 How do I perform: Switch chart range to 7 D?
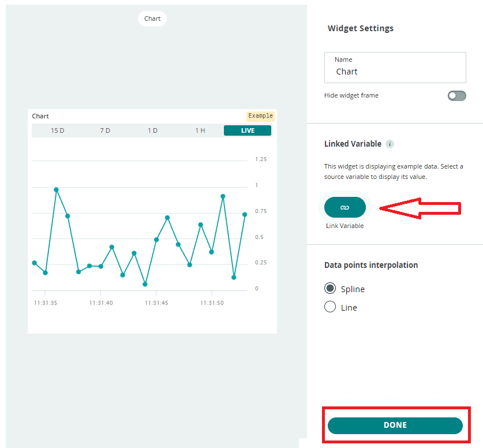105,130
